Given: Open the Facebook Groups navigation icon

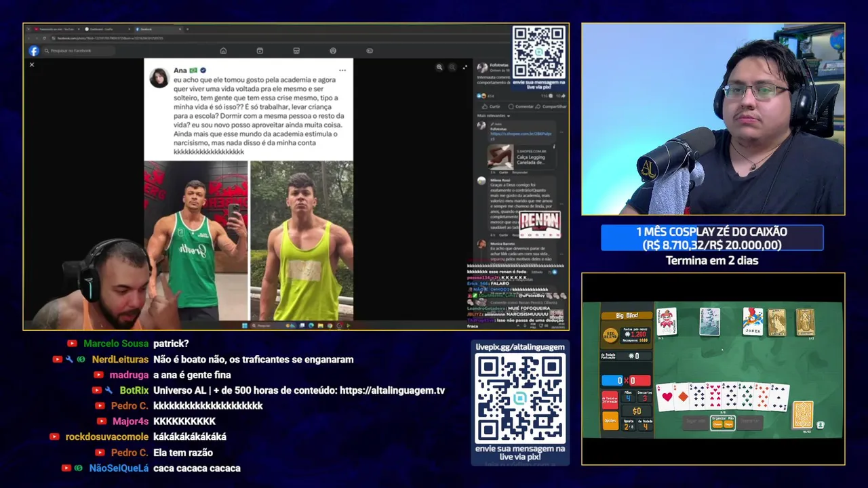Looking at the screenshot, I should [x=333, y=51].
